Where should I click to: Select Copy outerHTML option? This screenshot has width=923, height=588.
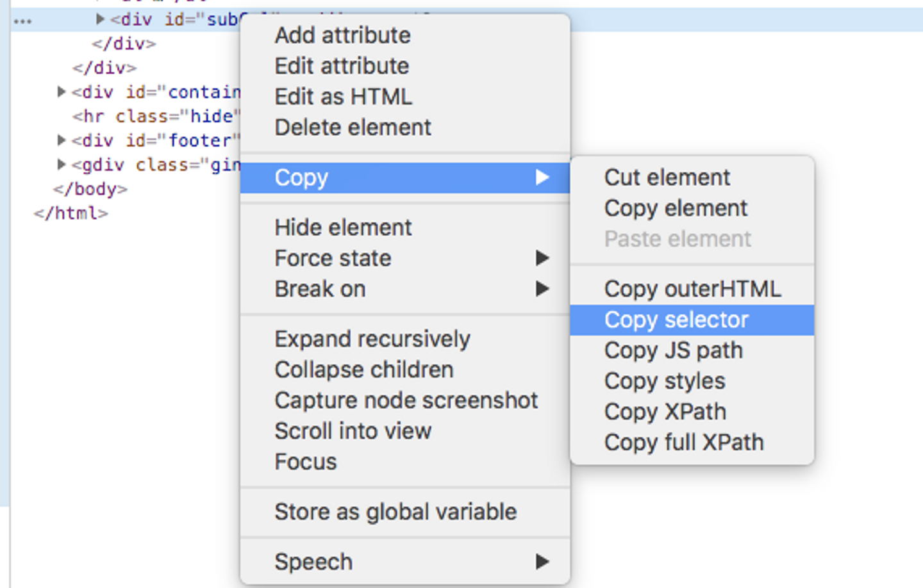click(x=692, y=289)
